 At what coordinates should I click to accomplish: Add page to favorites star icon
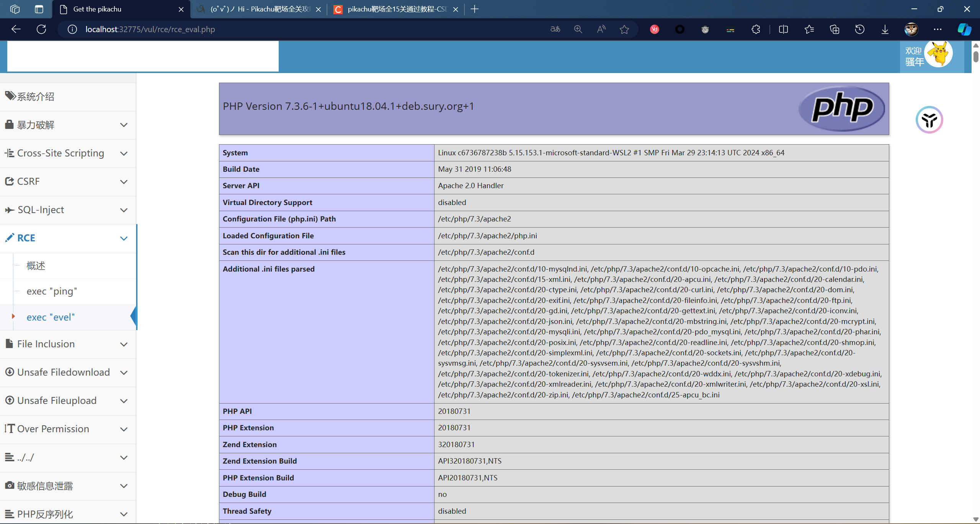[x=624, y=29]
